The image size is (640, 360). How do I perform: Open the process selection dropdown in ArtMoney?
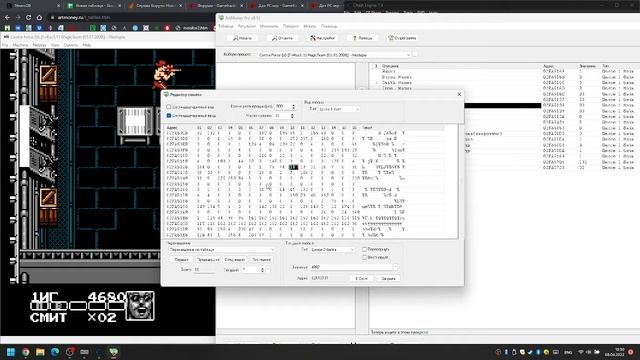(334, 55)
